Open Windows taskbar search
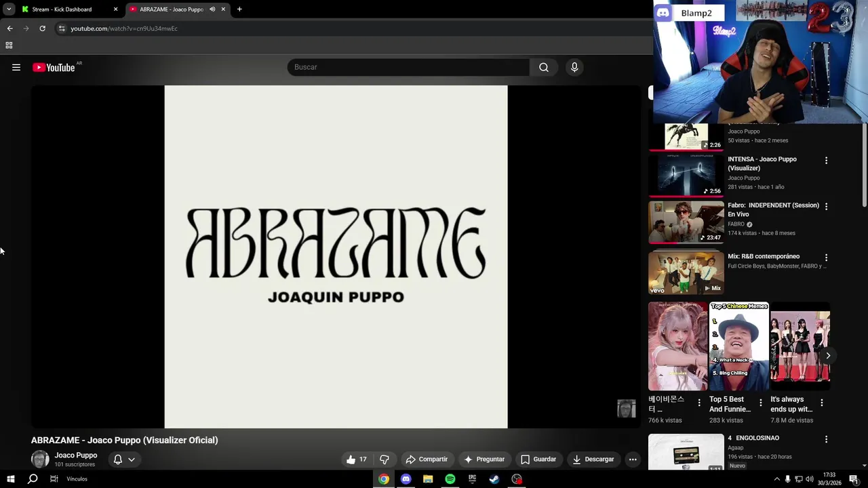This screenshot has width=868, height=488. tap(33, 479)
